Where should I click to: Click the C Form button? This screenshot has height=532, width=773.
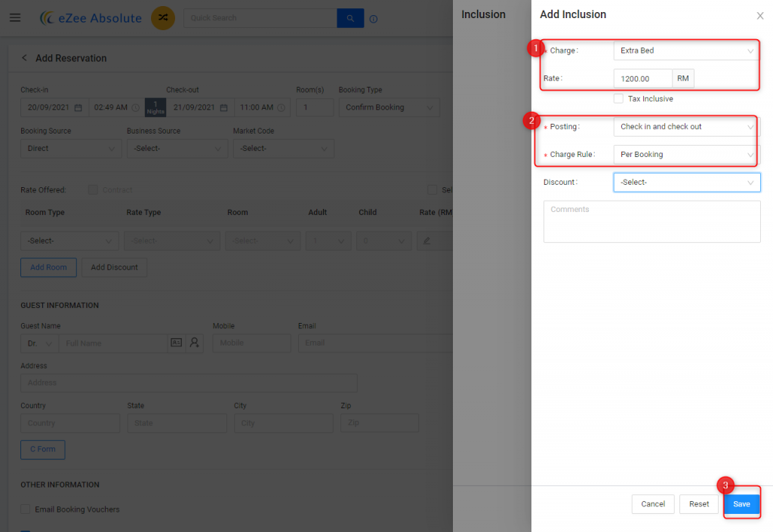[43, 449]
